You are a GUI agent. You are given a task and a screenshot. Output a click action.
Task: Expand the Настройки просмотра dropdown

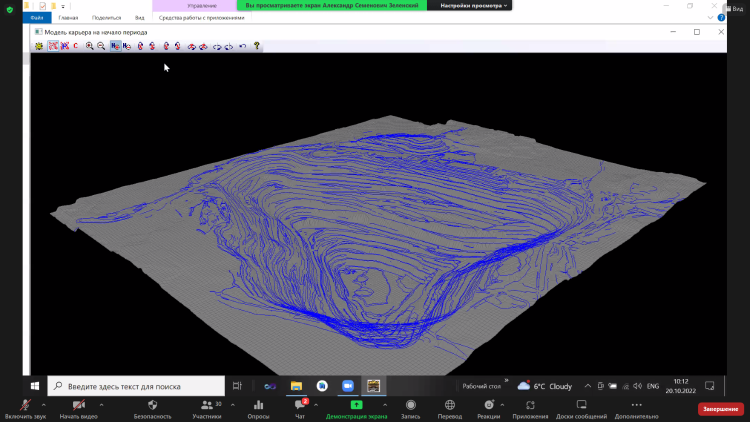(474, 5)
